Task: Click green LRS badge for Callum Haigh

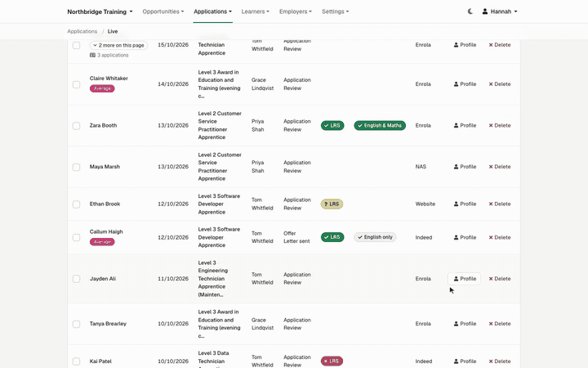Action: pos(332,237)
